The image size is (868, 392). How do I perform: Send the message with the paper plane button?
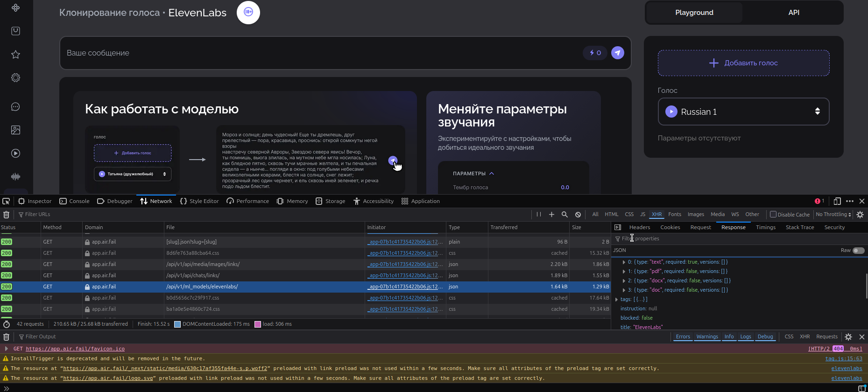click(x=618, y=53)
